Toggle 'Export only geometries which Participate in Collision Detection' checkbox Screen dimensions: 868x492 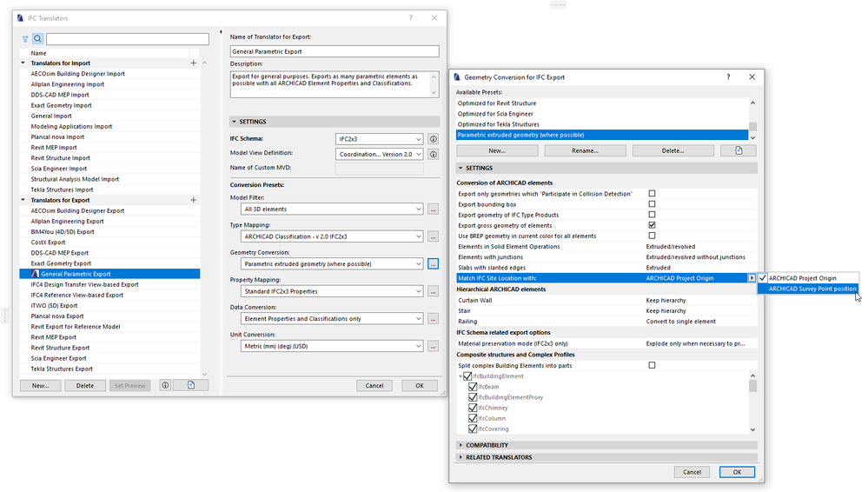point(653,193)
